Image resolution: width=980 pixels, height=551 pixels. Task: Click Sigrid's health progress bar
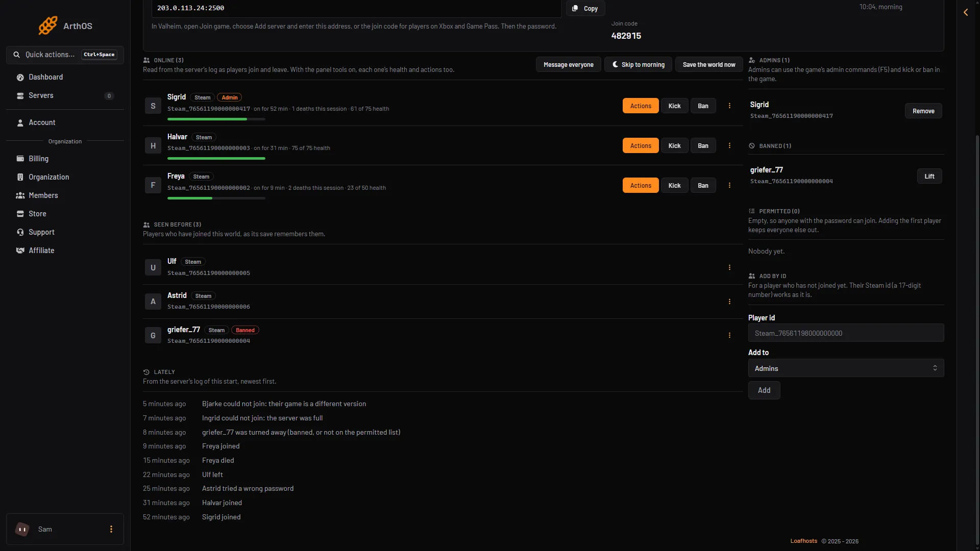click(x=216, y=119)
